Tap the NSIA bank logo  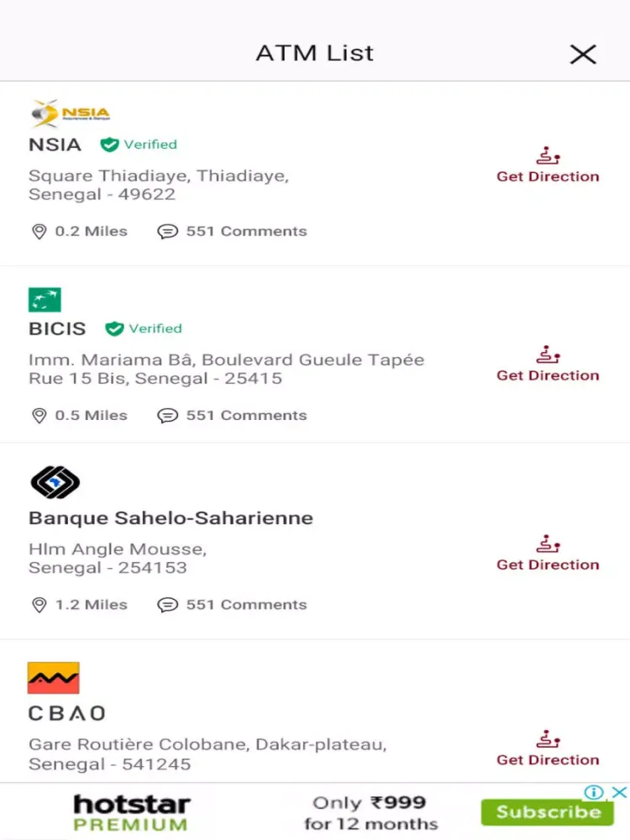[71, 113]
